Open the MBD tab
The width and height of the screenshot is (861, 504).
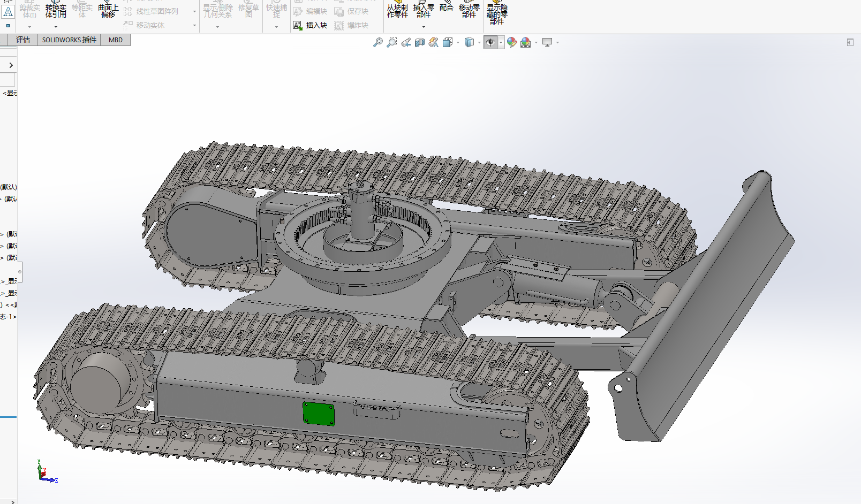coord(115,40)
